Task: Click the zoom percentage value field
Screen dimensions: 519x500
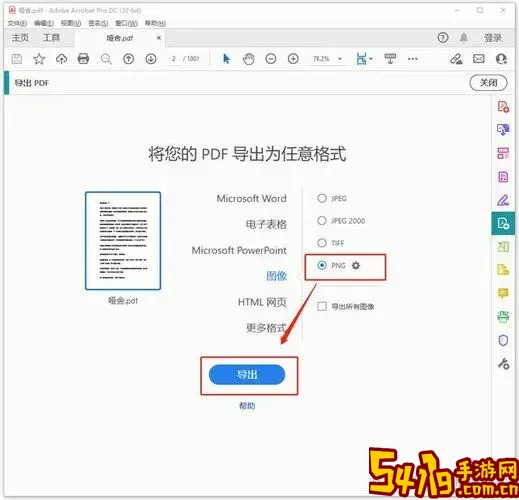Action: (x=321, y=59)
